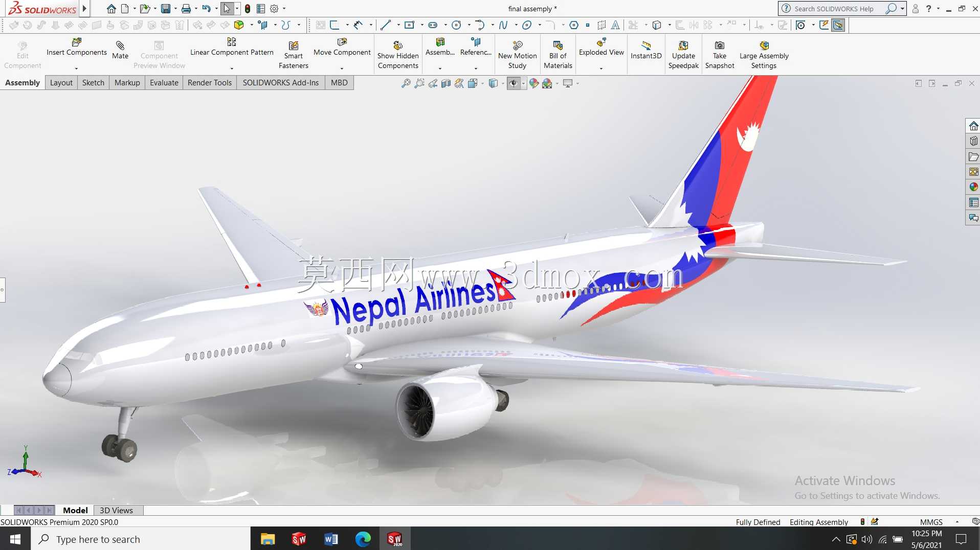Toggle the Instant3D button

pos(646,49)
